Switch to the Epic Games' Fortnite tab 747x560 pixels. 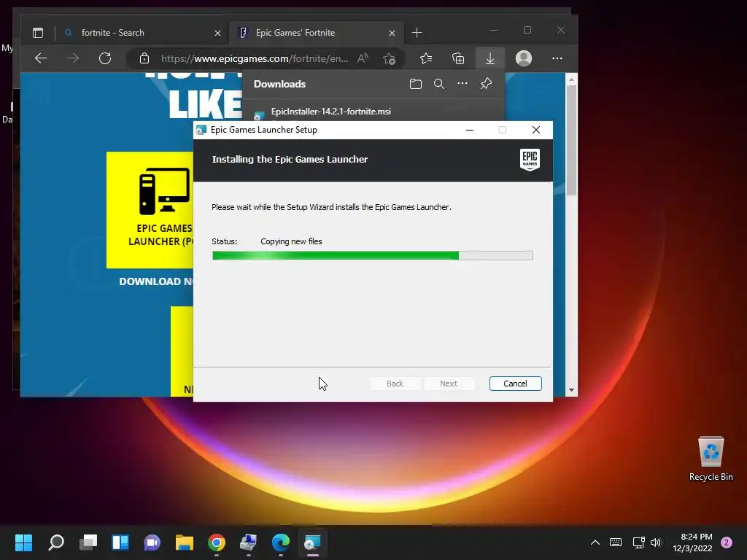(317, 33)
